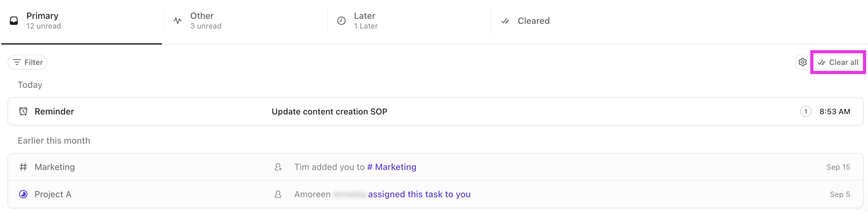This screenshot has height=212, width=868.
Task: Open the Cleared tab
Action: pos(533,21)
